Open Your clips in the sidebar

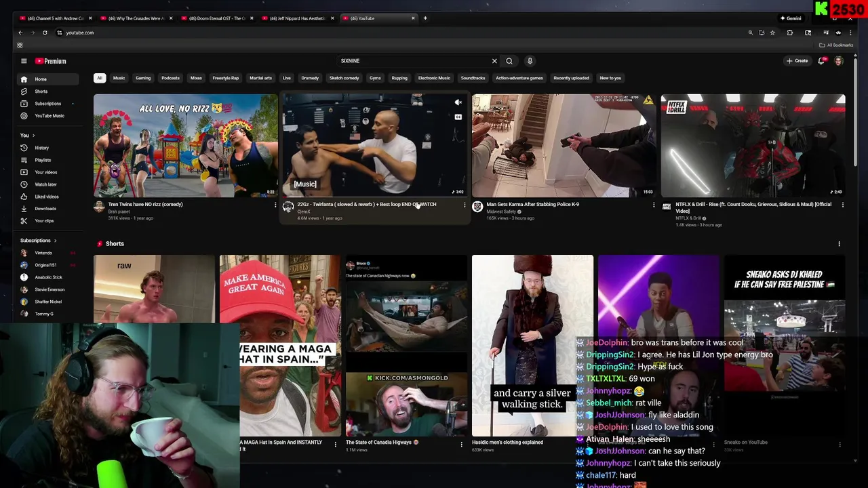click(x=49, y=221)
